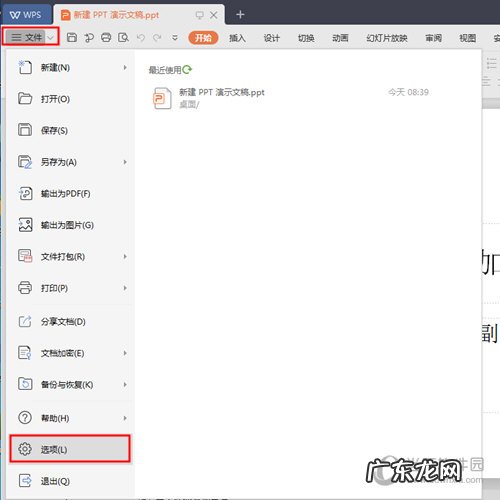Viewport: 500px width, 500px height.
Task: Switch to the 幻灯片放映 ribbon tab
Action: point(387,38)
